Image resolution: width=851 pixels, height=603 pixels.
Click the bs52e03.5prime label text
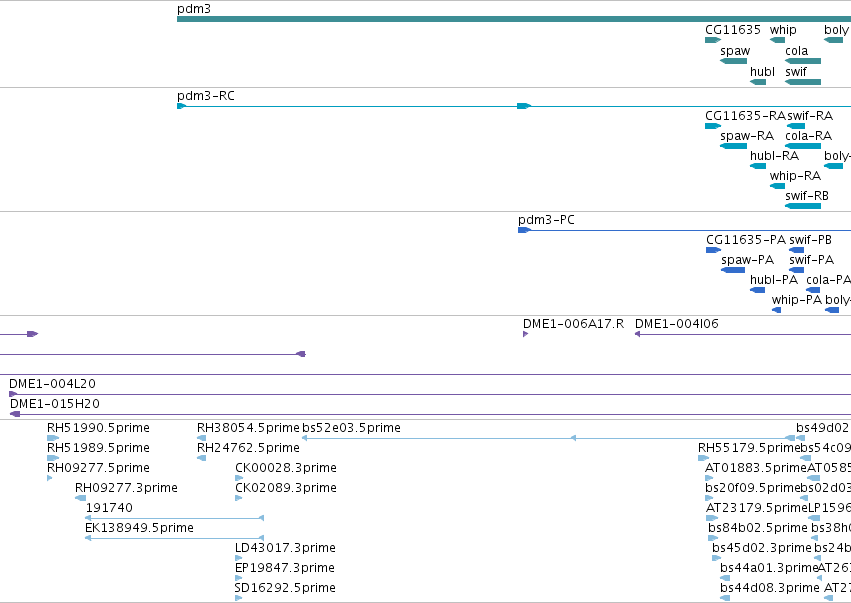pos(351,428)
